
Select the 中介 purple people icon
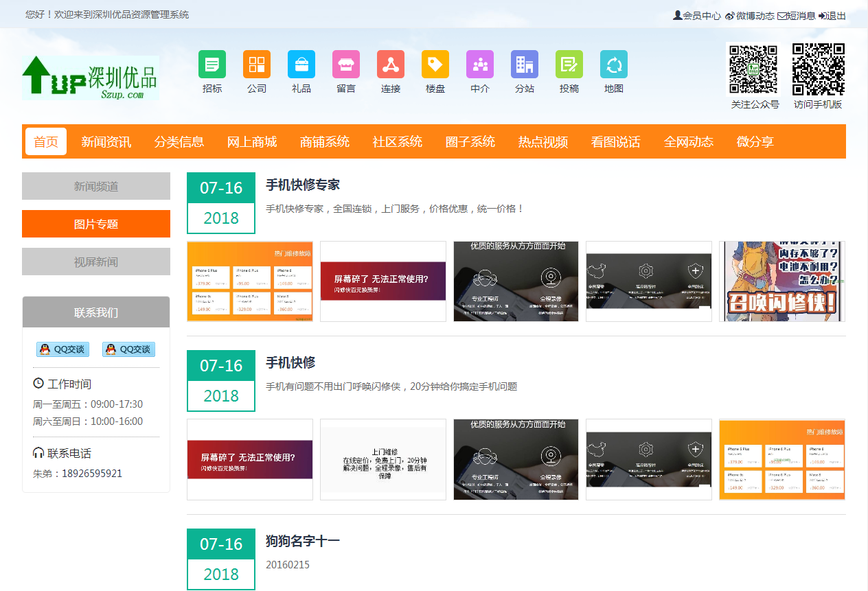point(480,65)
